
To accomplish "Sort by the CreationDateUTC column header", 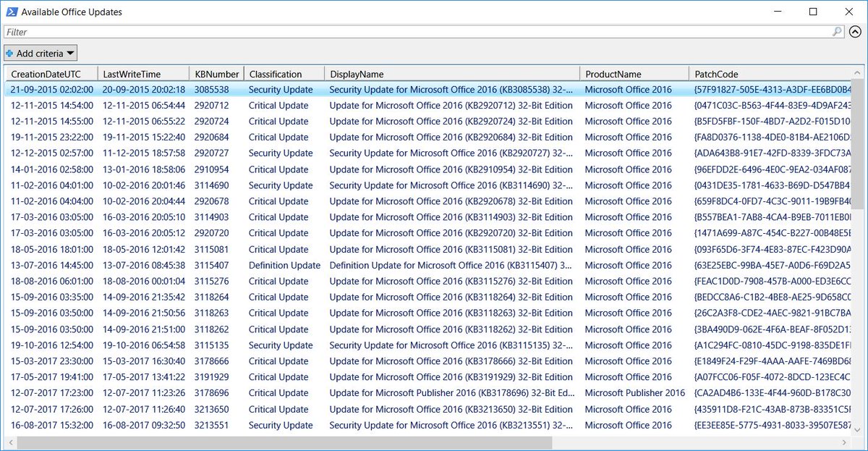I will pos(51,74).
